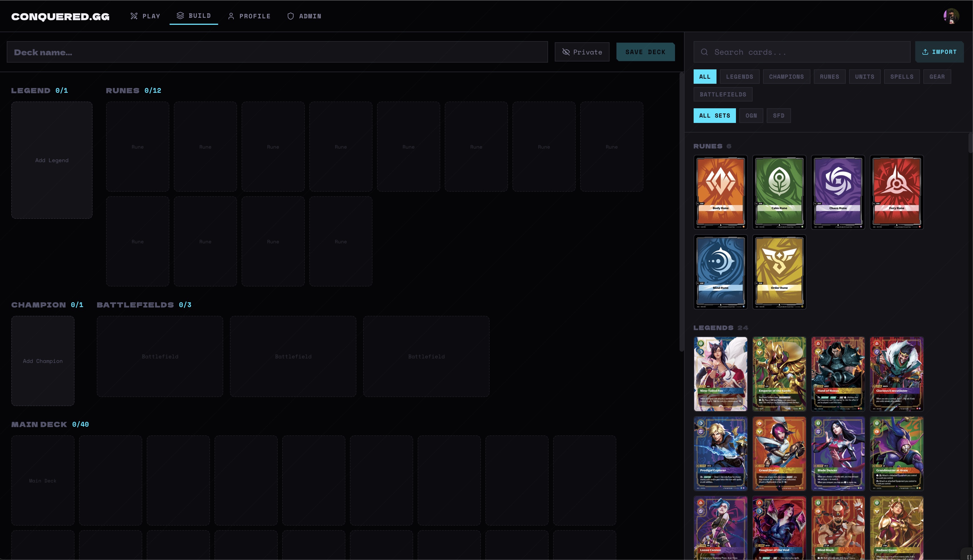Filter cards by Battlefields

pos(722,94)
